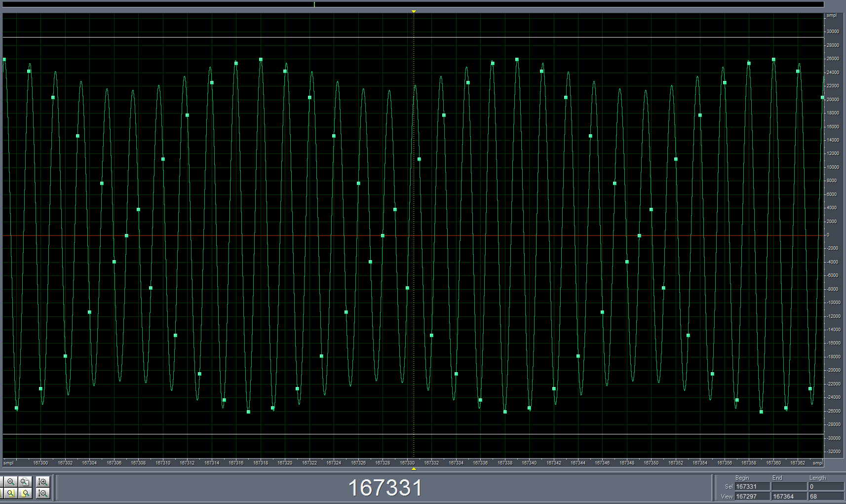The image size is (846, 504).
Task: Click the View row label
Action: pyautogui.click(x=727, y=497)
